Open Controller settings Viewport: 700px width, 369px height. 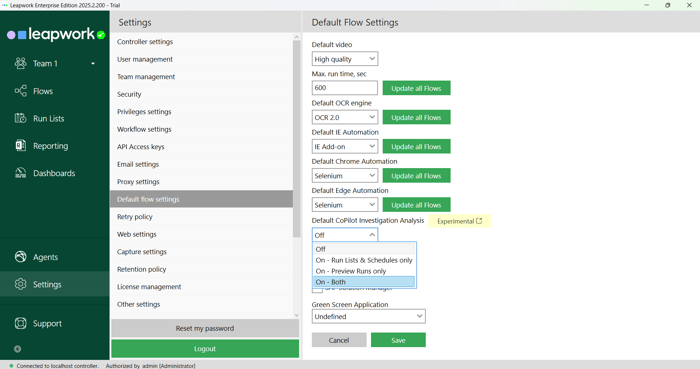coord(201,41)
